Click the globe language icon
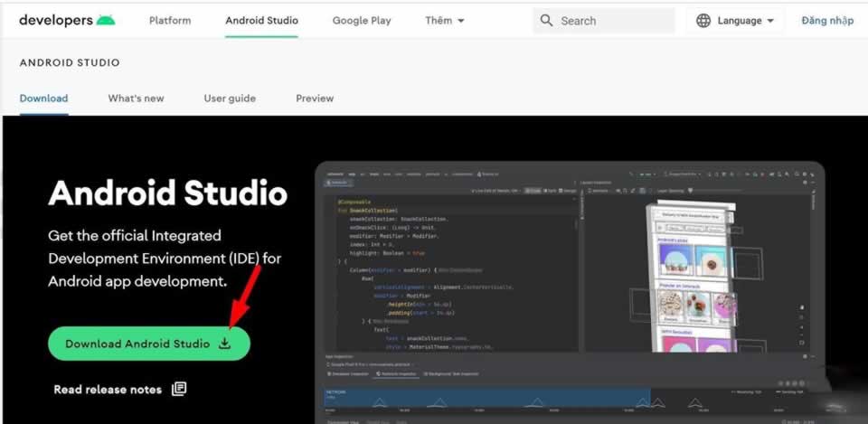 (x=703, y=21)
